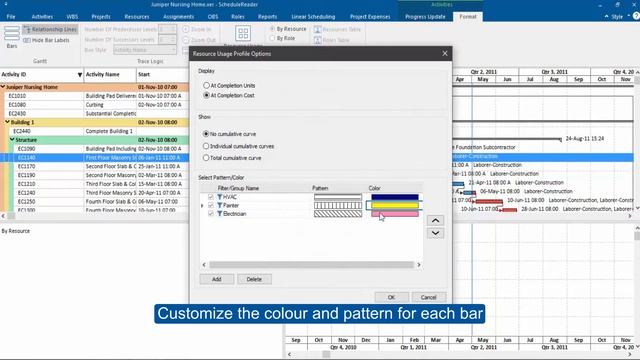Toggle Relationship Lines in the Gantt group
This screenshot has height=360, width=640.
[50, 29]
